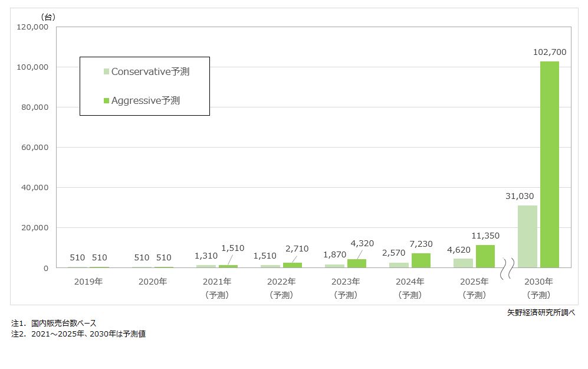
Task: Click the 2019年 axis label
Action: pos(88,282)
